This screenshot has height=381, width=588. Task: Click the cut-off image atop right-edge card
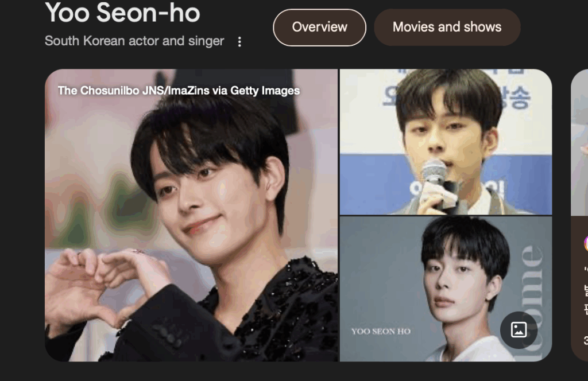coord(579,142)
